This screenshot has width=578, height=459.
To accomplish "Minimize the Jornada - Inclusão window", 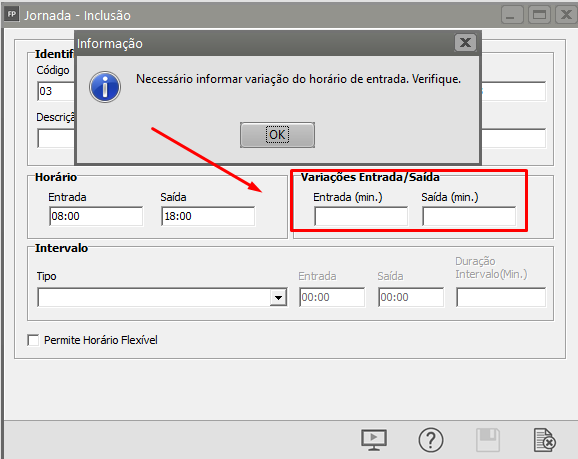I will [512, 15].
